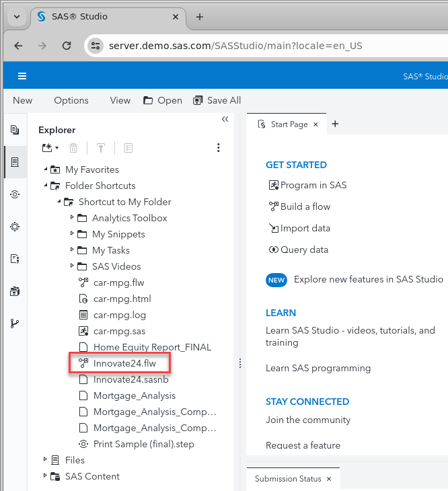The height and width of the screenshot is (491, 448).
Task: Open the View menu
Action: [x=120, y=100]
